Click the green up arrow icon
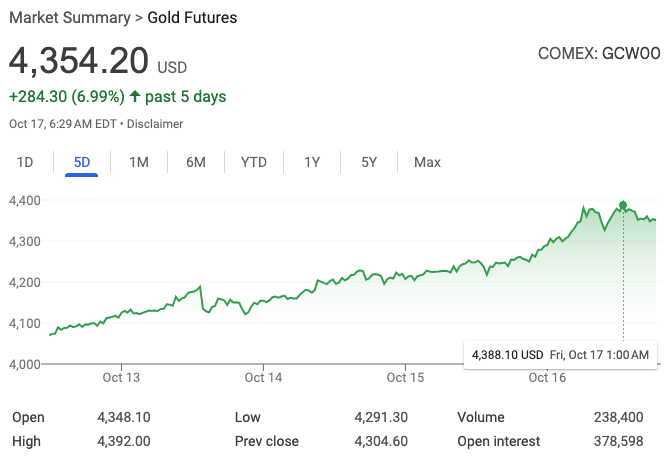Viewport: 666px width, 457px height. [135, 97]
